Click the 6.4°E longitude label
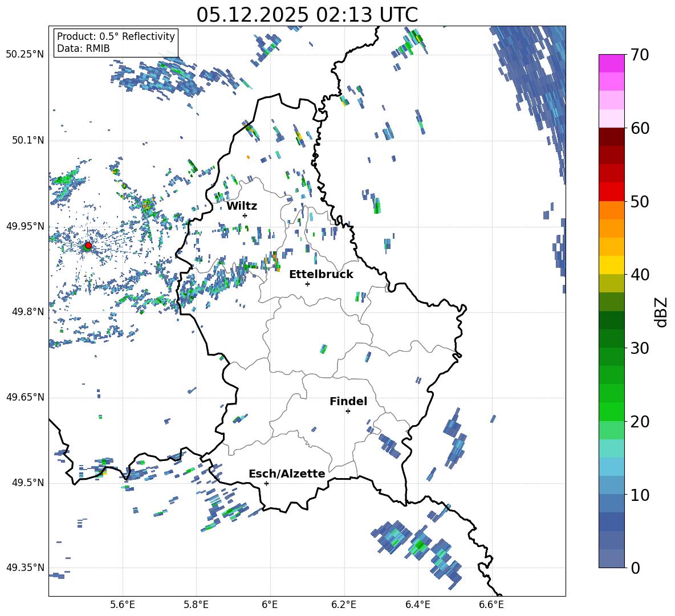This screenshot has width=675, height=616. coord(417,605)
